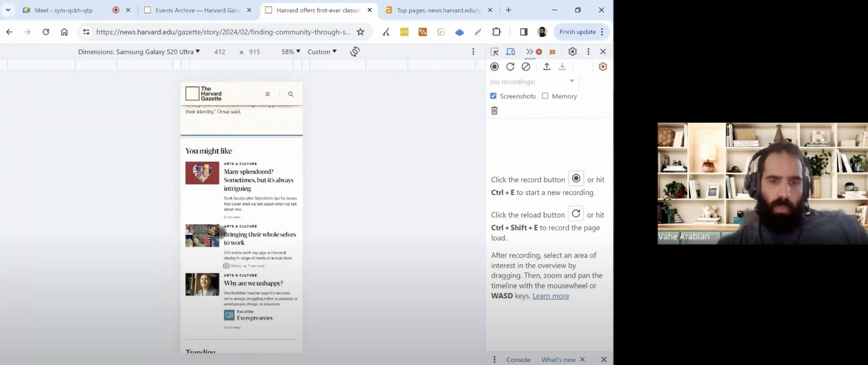Open the Console drawer tab
The width and height of the screenshot is (868, 365).
(518, 359)
